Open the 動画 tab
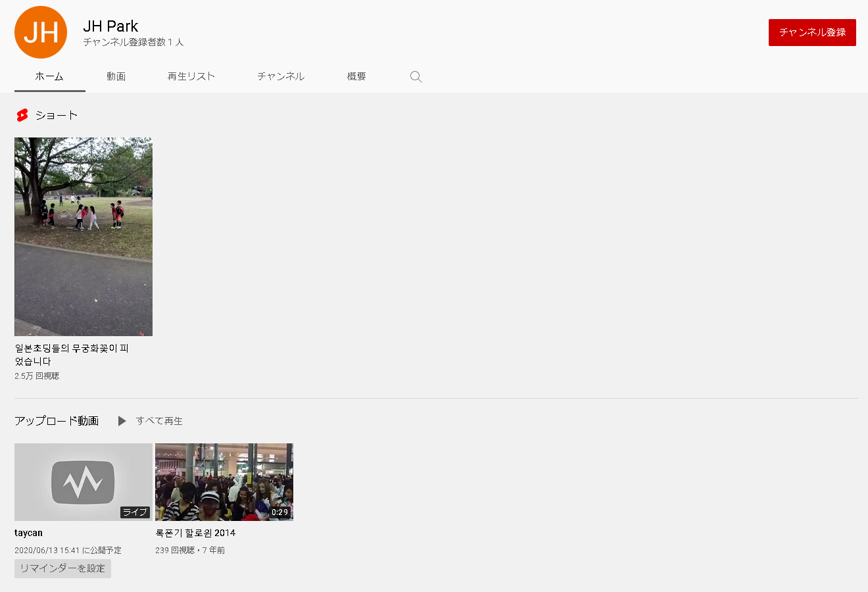Screen dimensions: 868x592 coord(116,77)
